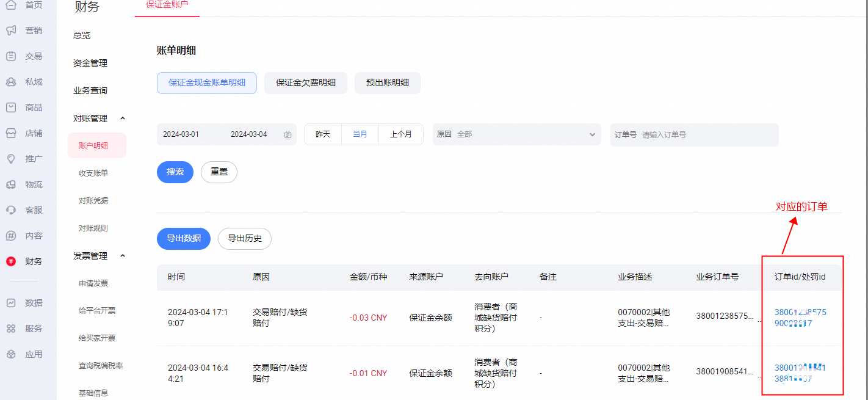Click the 订单id/处罚id column header

point(800,277)
